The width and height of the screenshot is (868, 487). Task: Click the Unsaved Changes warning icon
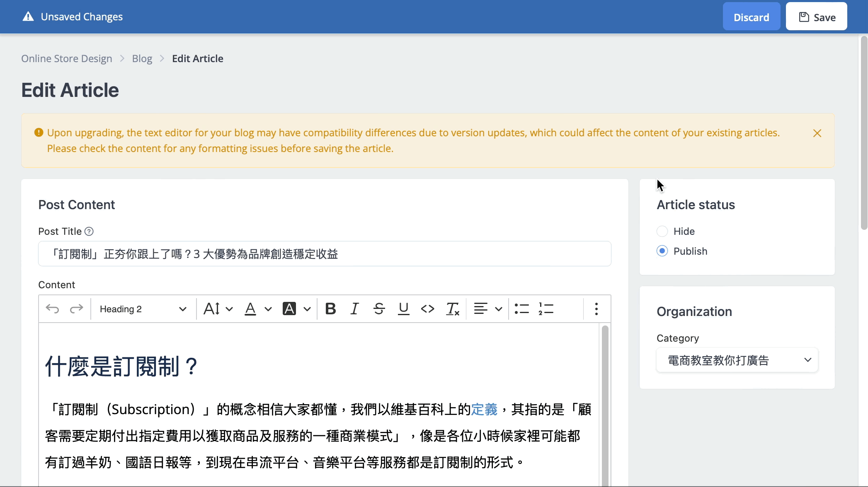coord(28,17)
